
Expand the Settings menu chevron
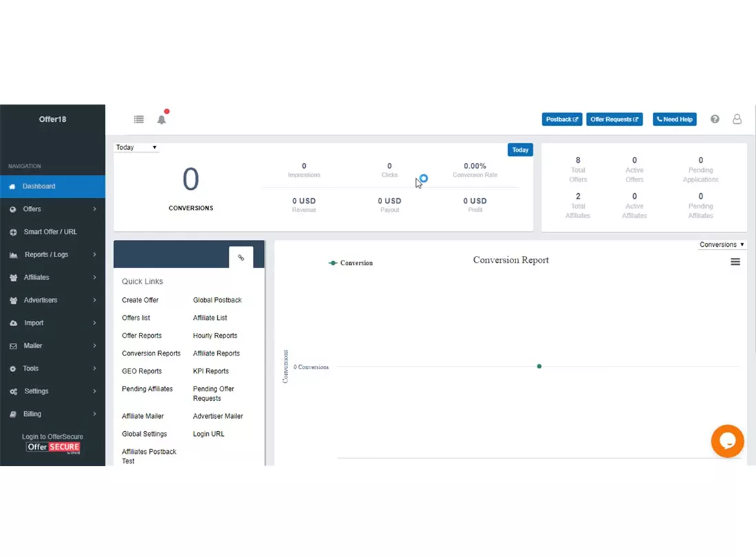point(95,391)
